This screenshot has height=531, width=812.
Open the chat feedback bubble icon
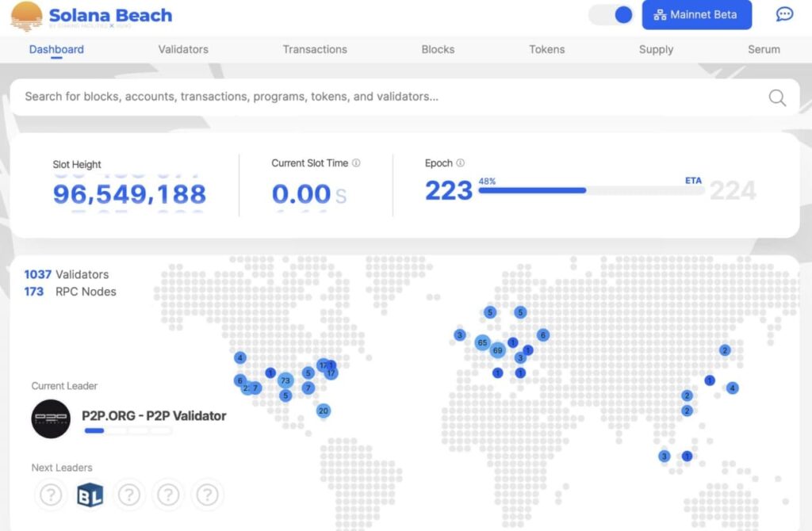[x=783, y=14]
